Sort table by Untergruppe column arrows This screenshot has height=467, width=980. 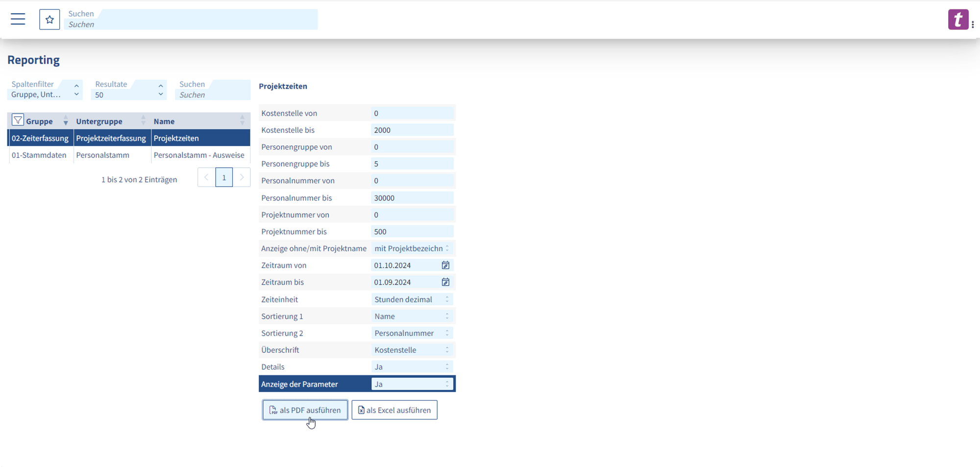point(143,121)
